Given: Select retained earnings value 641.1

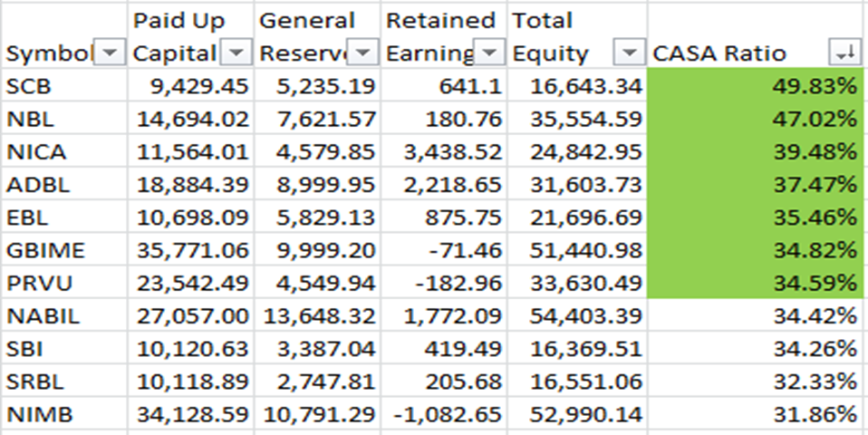Looking at the screenshot, I should [x=444, y=86].
